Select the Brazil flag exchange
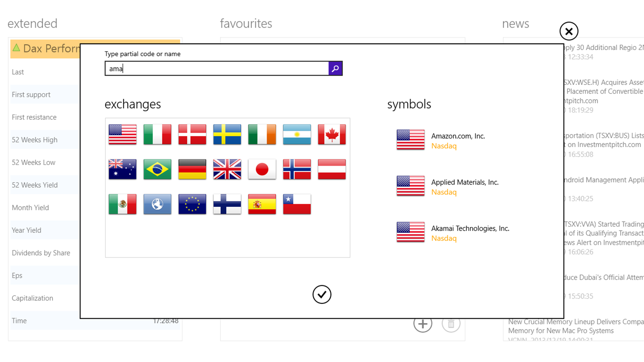The width and height of the screenshot is (644, 362). point(157,169)
